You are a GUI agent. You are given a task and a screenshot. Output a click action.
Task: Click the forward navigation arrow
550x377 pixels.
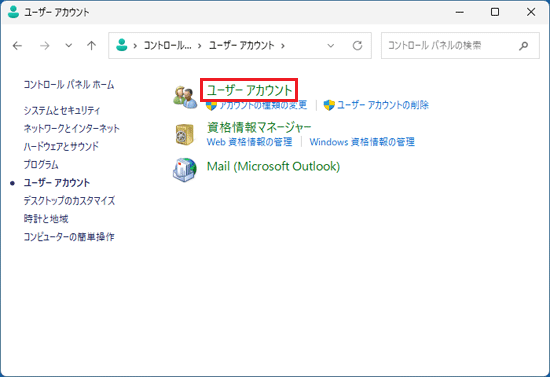pos(45,46)
